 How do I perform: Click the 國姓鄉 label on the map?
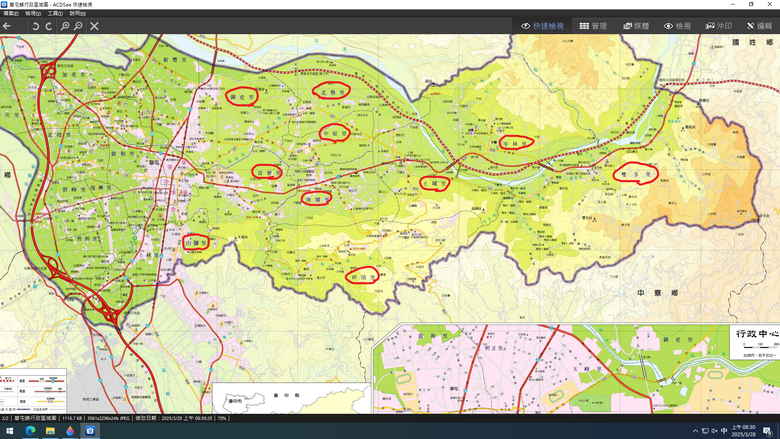click(x=753, y=42)
